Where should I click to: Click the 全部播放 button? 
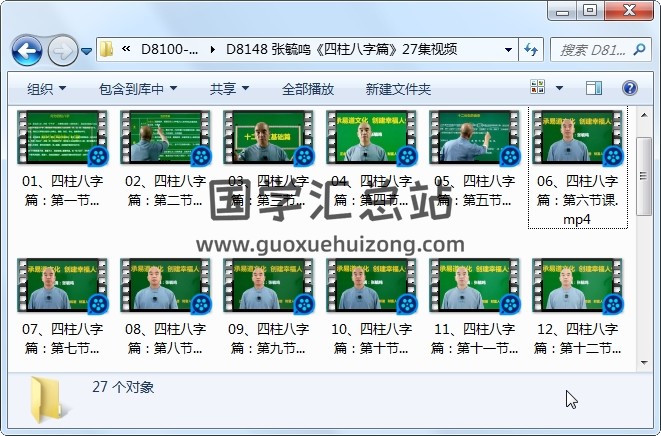[x=306, y=89]
